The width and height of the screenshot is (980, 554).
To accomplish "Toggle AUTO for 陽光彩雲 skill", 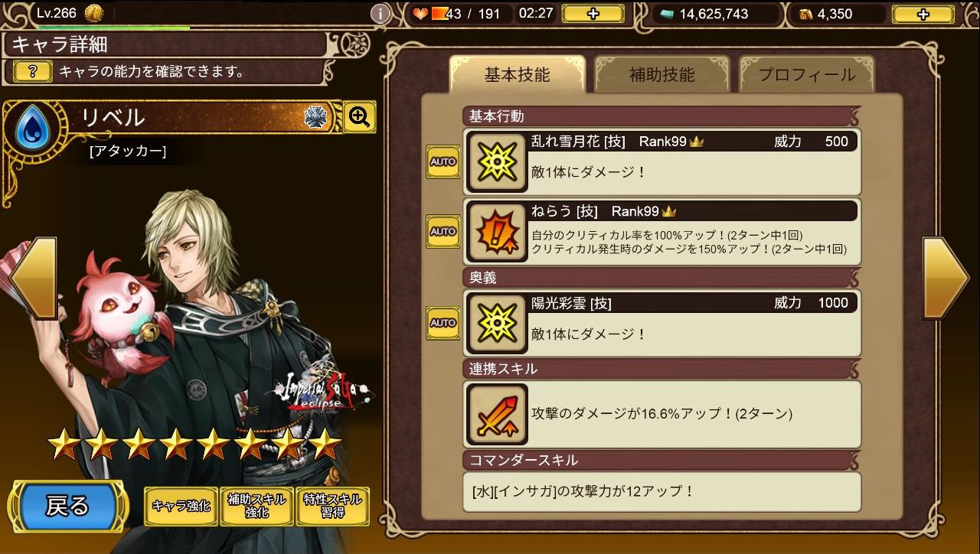I will [443, 322].
